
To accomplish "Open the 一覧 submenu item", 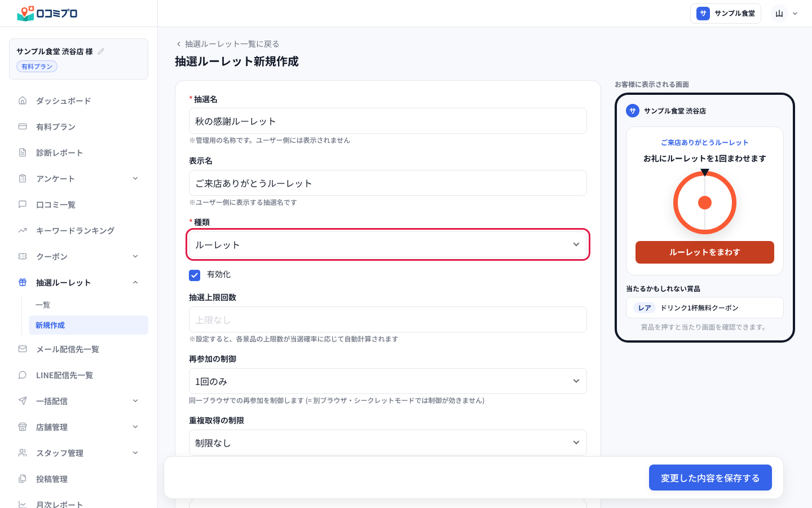I will 89,305.
